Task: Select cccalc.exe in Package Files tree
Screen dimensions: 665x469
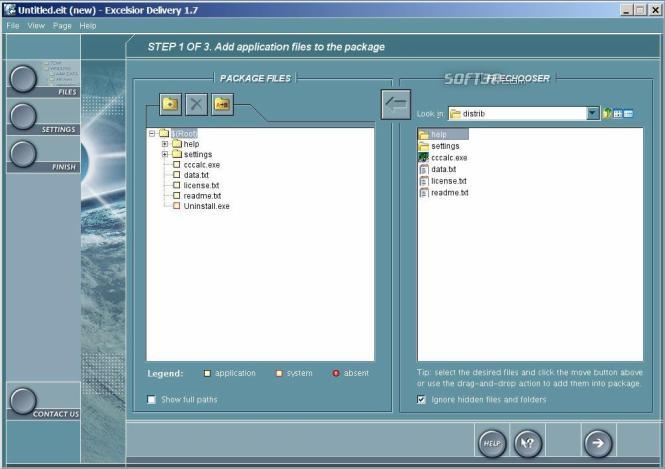Action: point(201,165)
